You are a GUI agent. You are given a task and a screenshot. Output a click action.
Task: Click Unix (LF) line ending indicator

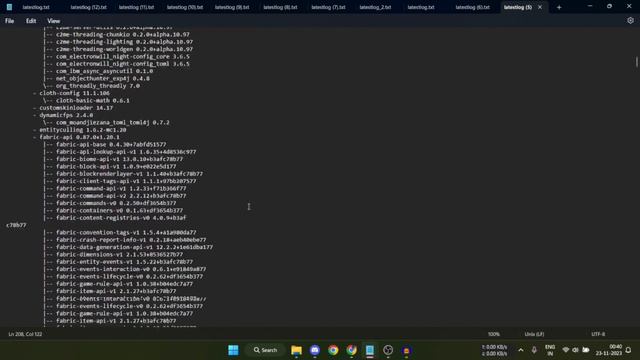534,334
